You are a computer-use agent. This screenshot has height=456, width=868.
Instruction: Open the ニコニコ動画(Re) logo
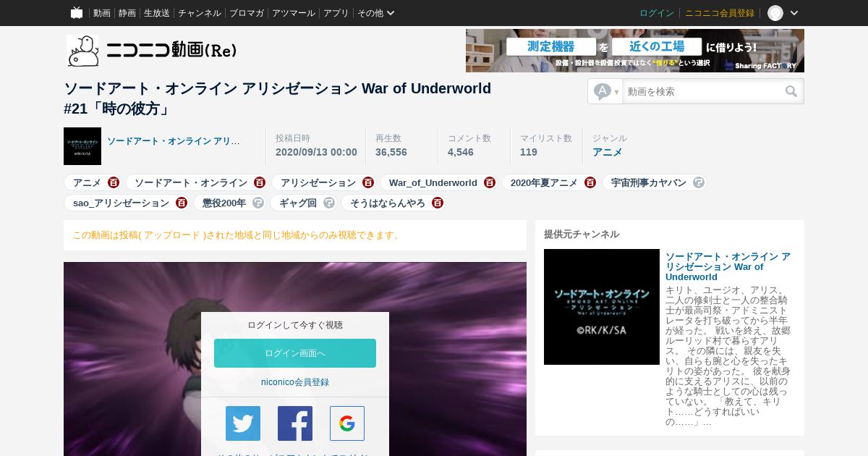click(152, 51)
